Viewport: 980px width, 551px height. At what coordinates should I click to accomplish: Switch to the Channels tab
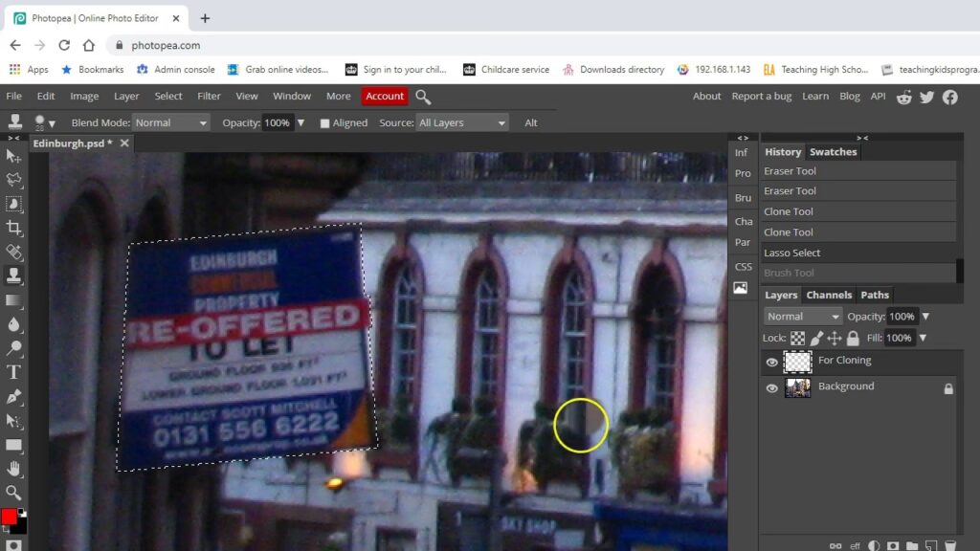(828, 295)
